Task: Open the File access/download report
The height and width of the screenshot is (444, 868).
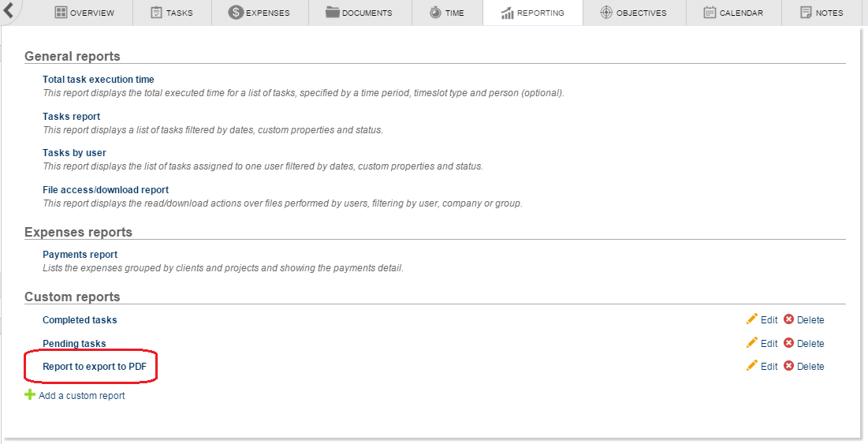Action: coord(106,190)
